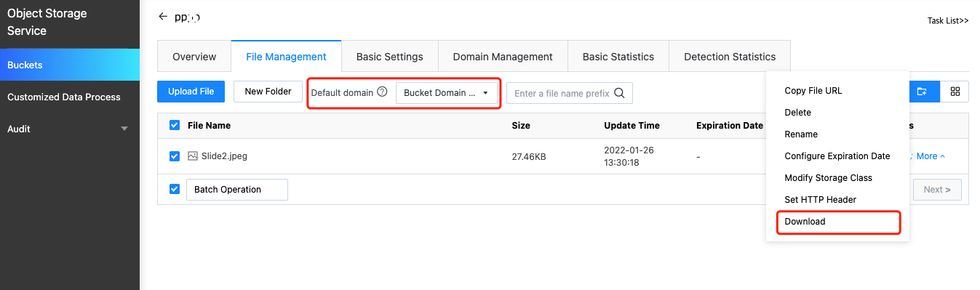Search with the magnifier icon

tap(619, 93)
